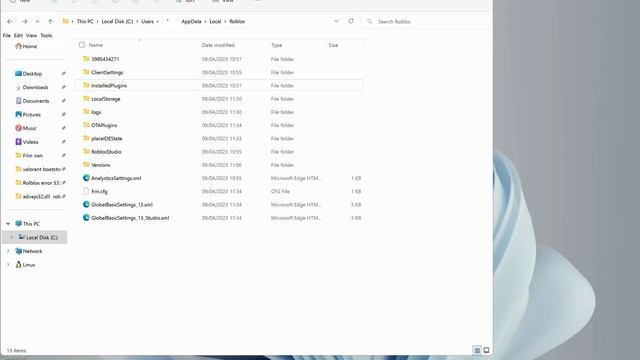Open Desktop quick access item

point(29,74)
